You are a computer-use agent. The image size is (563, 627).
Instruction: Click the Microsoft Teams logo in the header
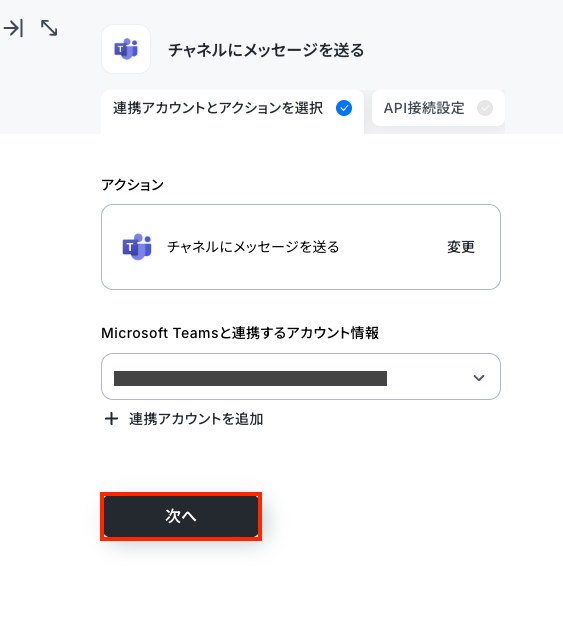click(x=126, y=49)
